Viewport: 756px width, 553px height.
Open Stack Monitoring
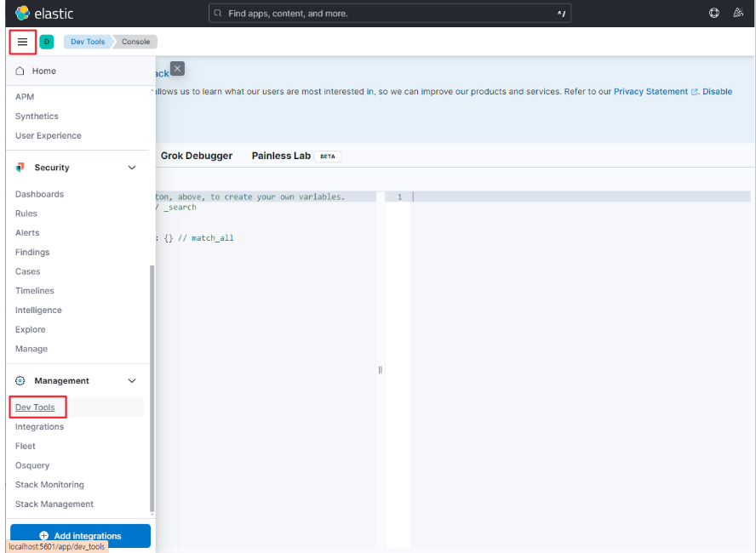point(49,485)
